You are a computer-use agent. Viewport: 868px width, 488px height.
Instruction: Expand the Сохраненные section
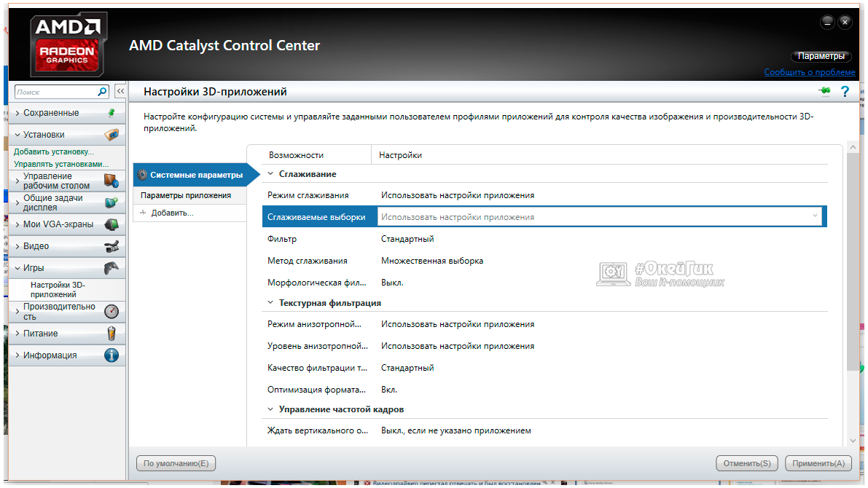click(17, 113)
